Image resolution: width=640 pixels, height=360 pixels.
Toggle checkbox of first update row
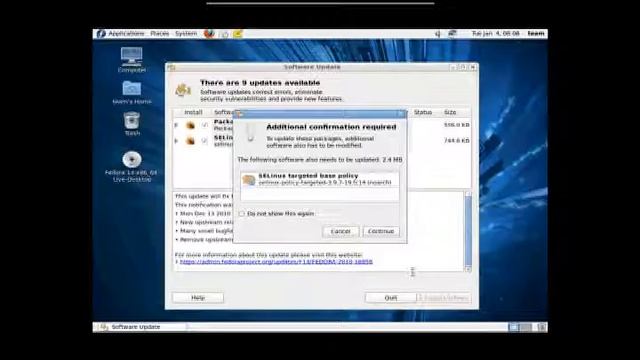tap(204, 125)
